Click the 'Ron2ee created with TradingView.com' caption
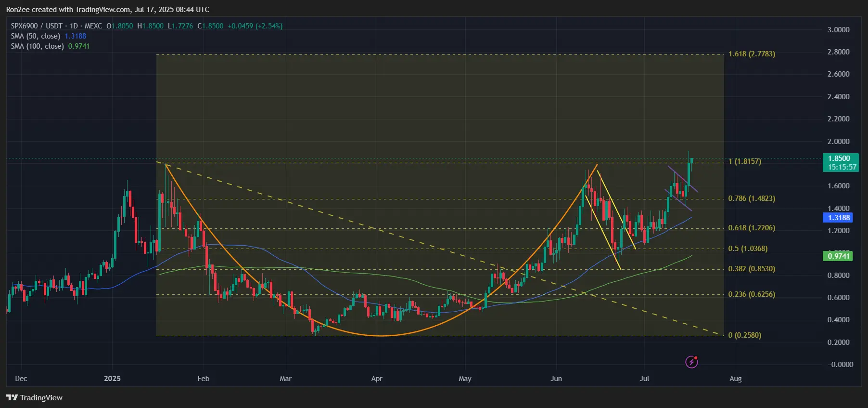 click(68, 10)
